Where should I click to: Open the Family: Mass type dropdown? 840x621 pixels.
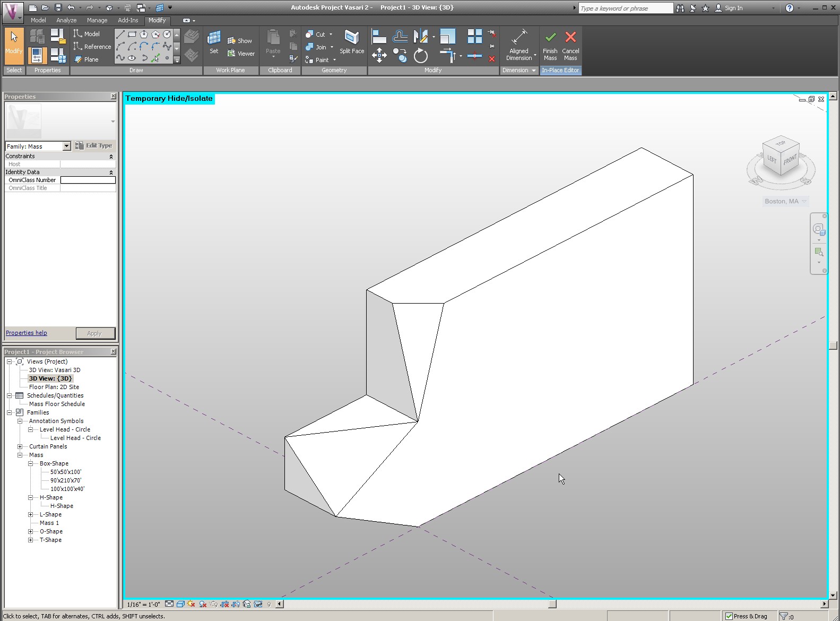pos(66,146)
